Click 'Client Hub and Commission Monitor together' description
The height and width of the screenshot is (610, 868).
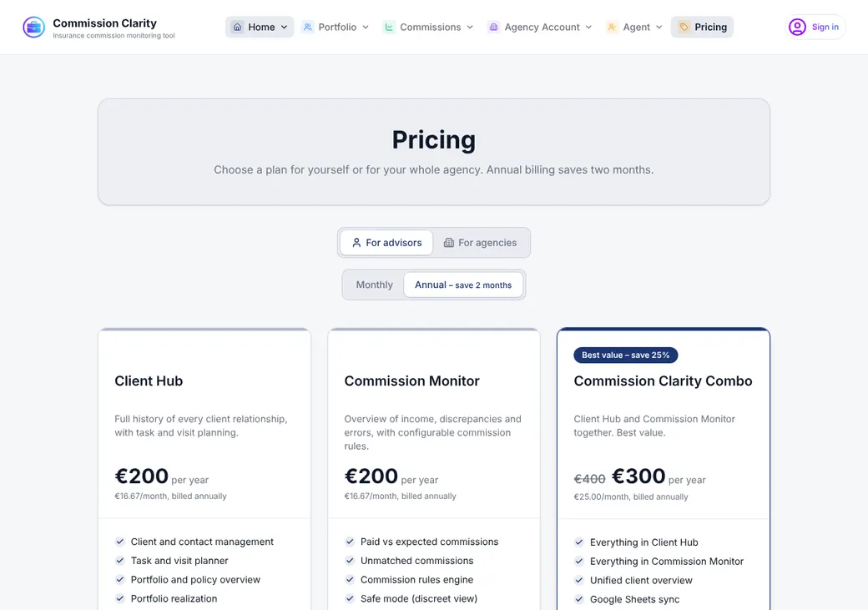click(x=654, y=426)
